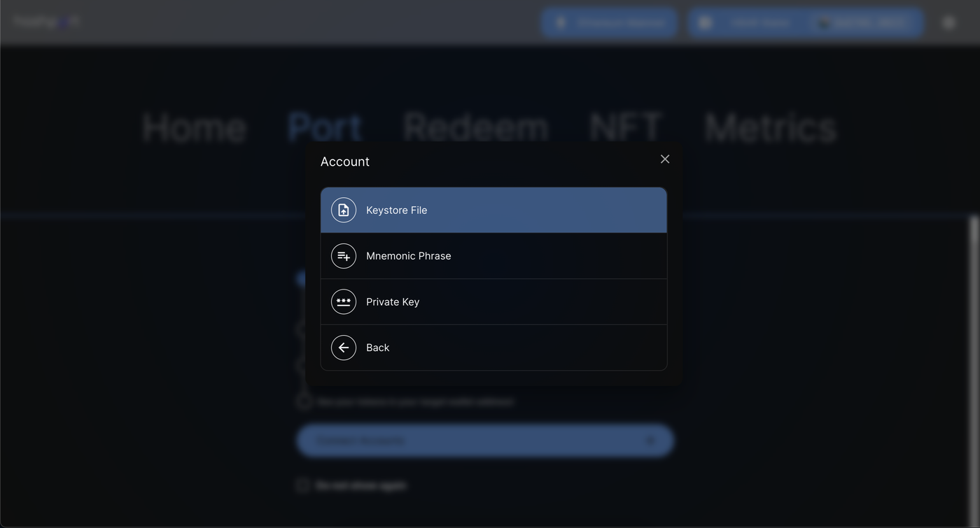The width and height of the screenshot is (980, 528).
Task: Go to the NFT tab
Action: 625,128
